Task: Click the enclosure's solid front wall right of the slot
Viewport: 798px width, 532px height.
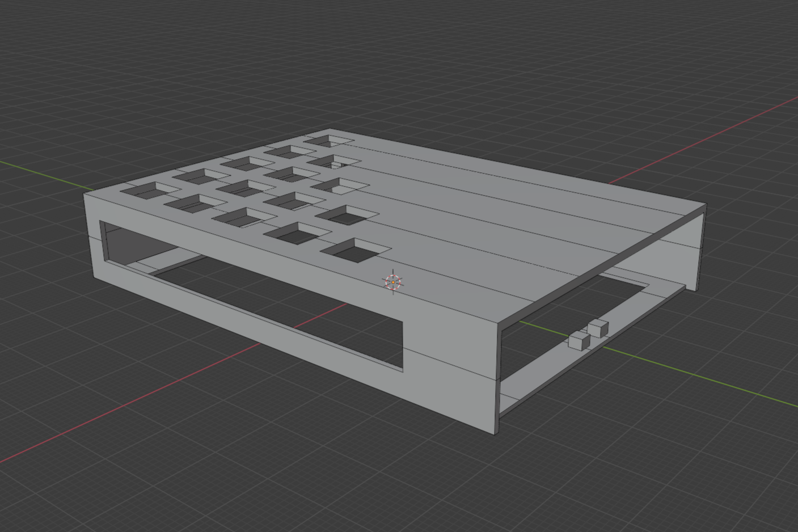Action: point(451,369)
